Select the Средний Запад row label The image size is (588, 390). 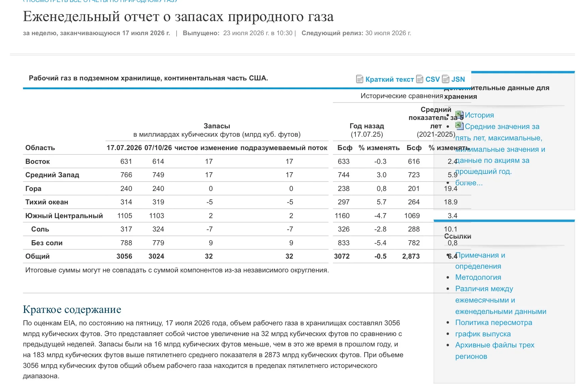point(52,175)
